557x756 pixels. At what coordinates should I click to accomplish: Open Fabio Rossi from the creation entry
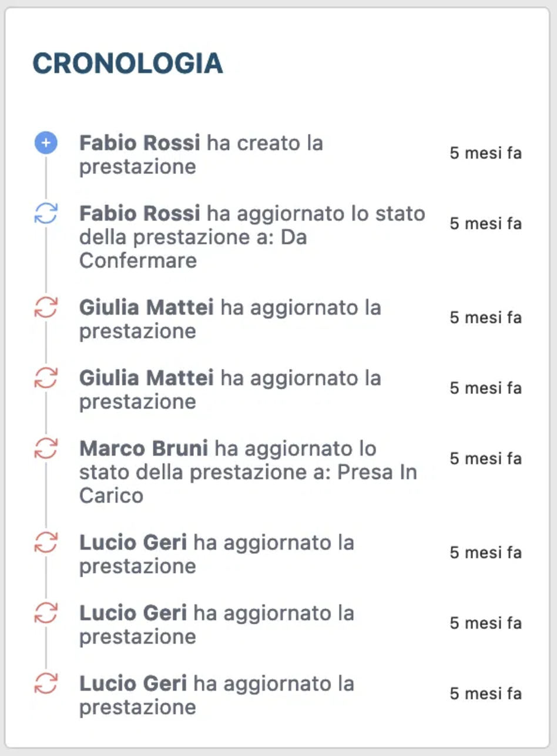point(140,143)
